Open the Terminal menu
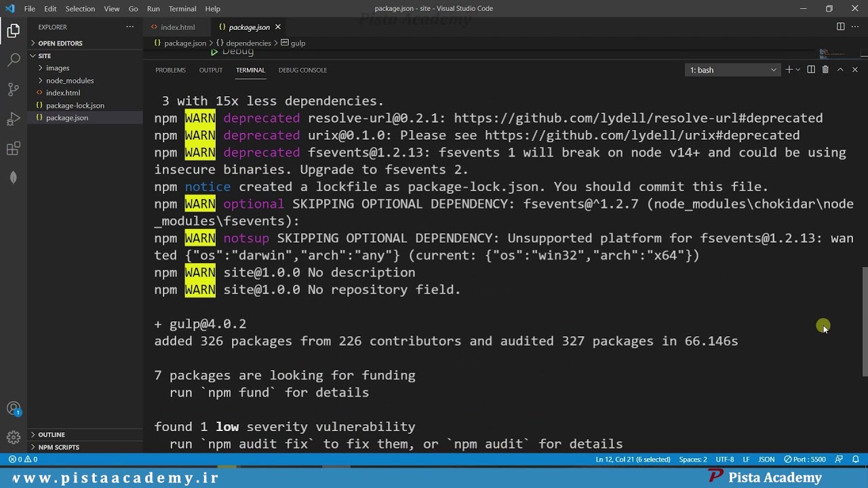 (182, 9)
